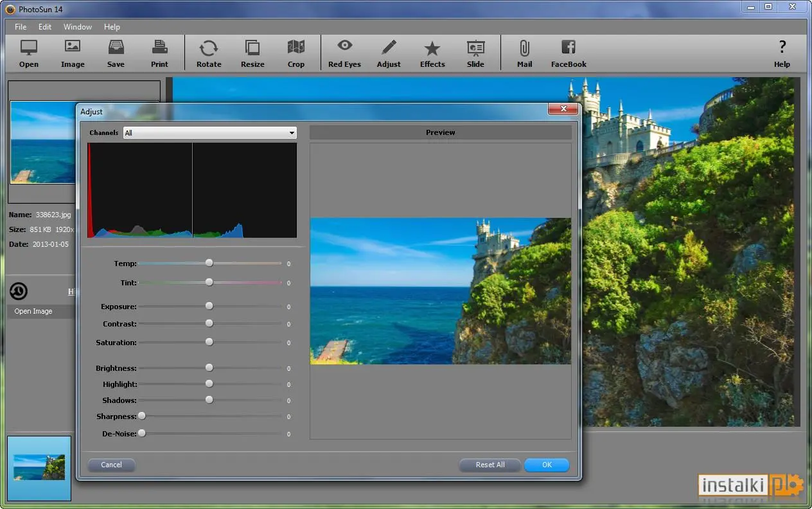812x509 pixels.
Task: Activate the Red Eyes removal tool
Action: tap(345, 46)
